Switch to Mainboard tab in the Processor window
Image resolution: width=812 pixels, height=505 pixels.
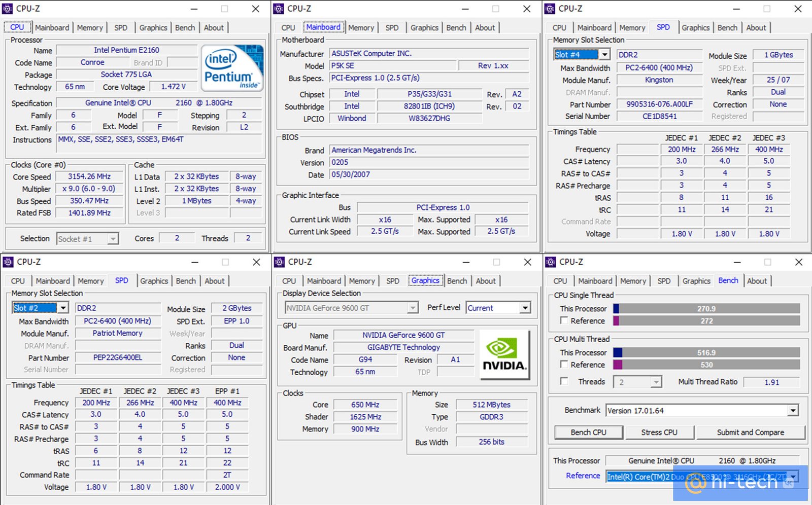(52, 28)
